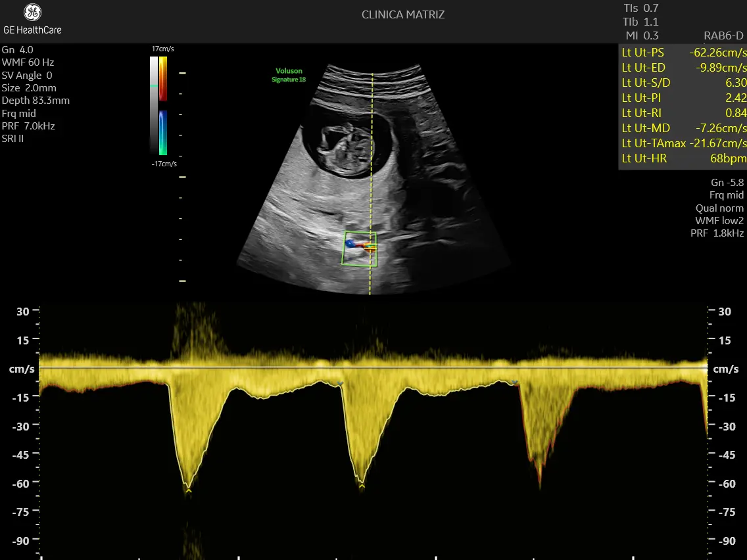747x560 pixels.
Task: Click the RAB6-D probe label
Action: pos(723,35)
